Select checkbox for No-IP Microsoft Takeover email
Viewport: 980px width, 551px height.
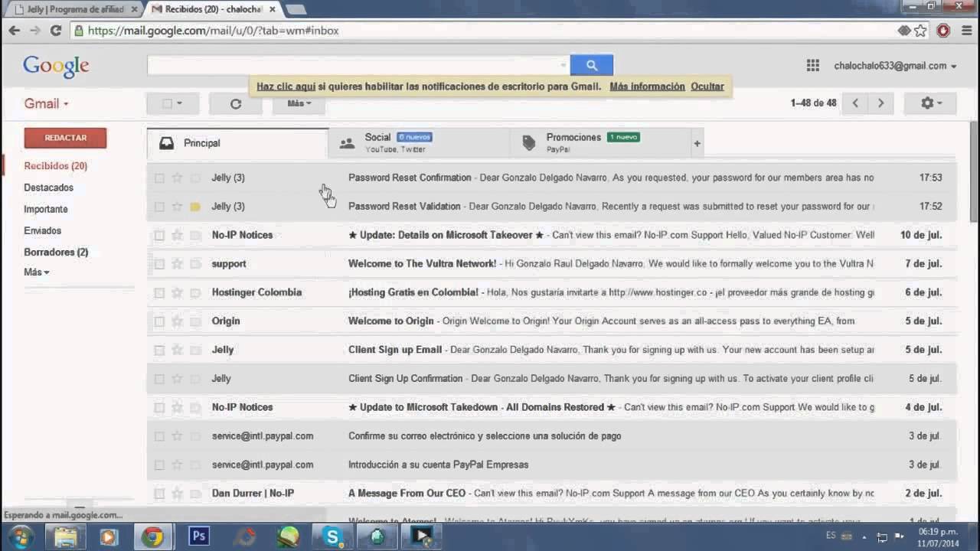pos(159,235)
